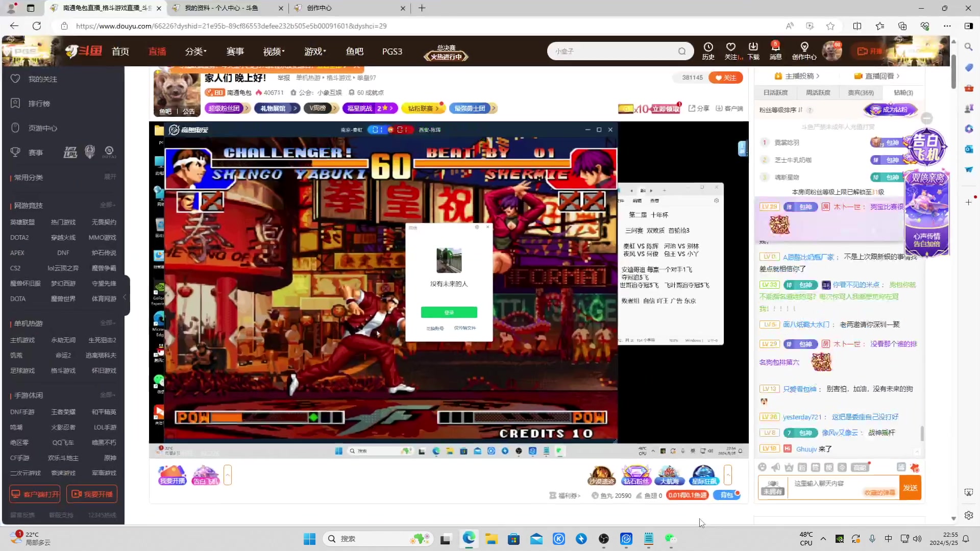This screenshot has height=551, width=980.
Task: Click the 下载 download client icon
Action: pyautogui.click(x=754, y=51)
